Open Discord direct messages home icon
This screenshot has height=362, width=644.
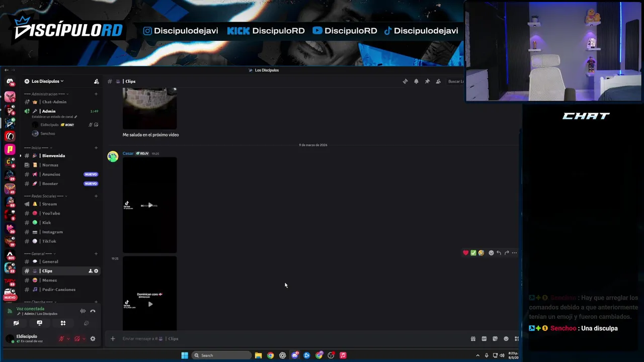[x=10, y=81]
